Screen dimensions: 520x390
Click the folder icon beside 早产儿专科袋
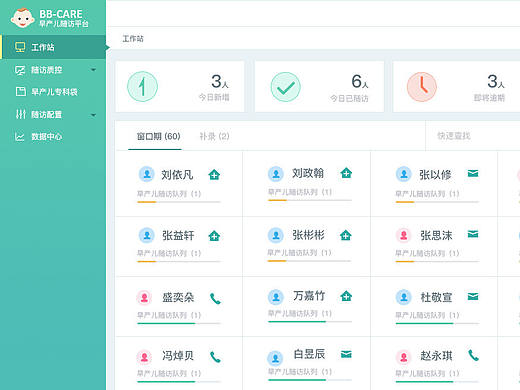[21, 91]
